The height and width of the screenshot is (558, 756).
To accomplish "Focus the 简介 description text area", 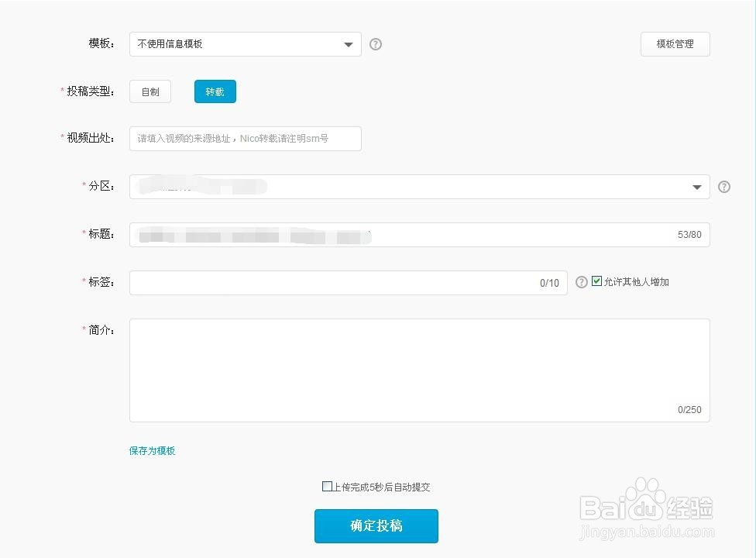I will click(x=420, y=370).
